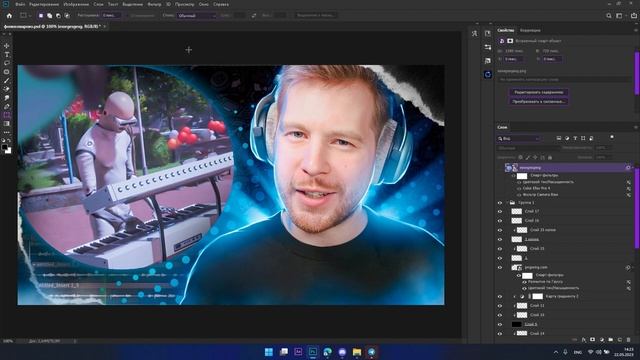Screen dimensions: 640x360
Task: Open Photoshop from the Windows taskbar
Action: [313, 352]
